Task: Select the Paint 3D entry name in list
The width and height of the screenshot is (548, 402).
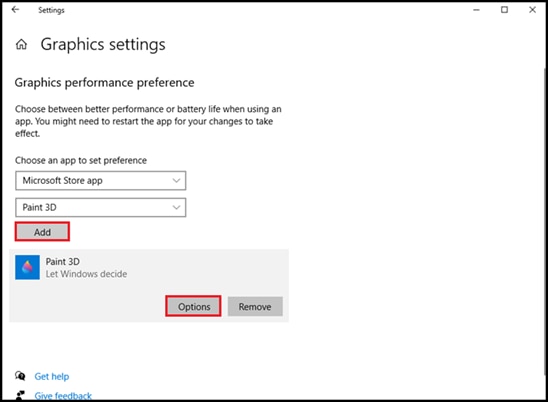Action: 63,261
